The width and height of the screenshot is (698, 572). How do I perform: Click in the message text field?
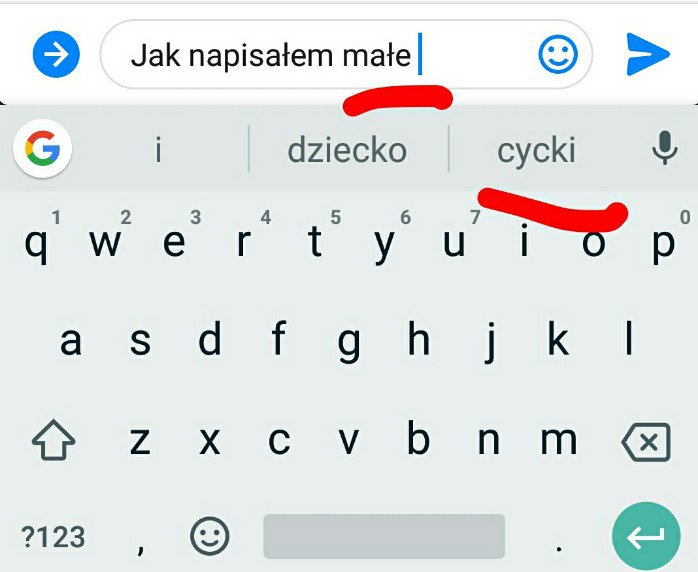(346, 54)
